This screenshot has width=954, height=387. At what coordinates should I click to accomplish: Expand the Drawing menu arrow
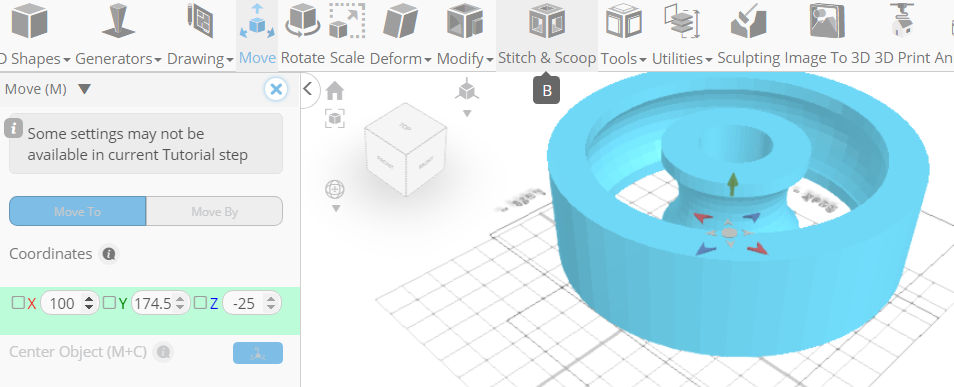(230, 60)
